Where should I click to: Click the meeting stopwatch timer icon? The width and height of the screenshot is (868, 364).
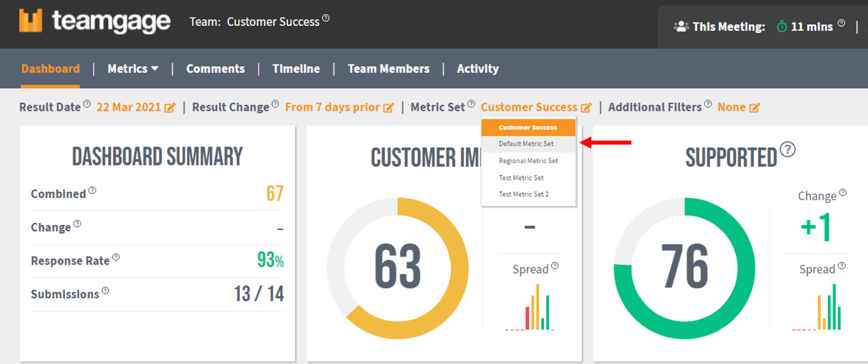pos(782,26)
